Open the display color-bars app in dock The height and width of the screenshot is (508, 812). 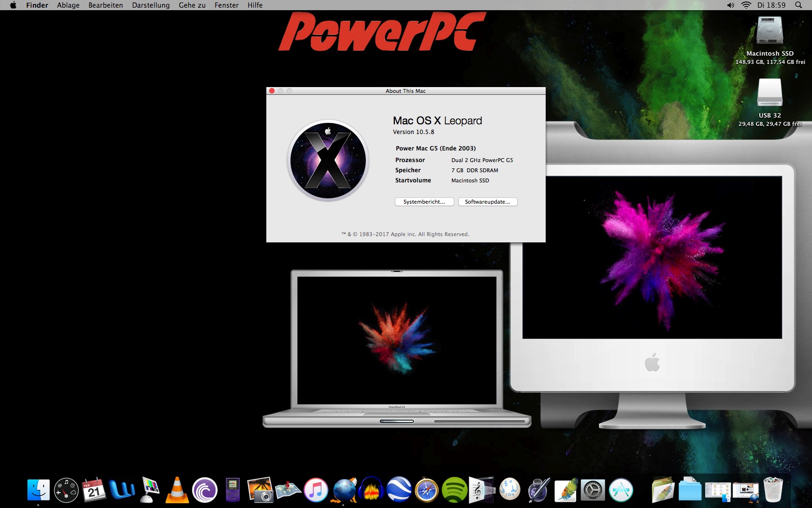[x=149, y=490]
